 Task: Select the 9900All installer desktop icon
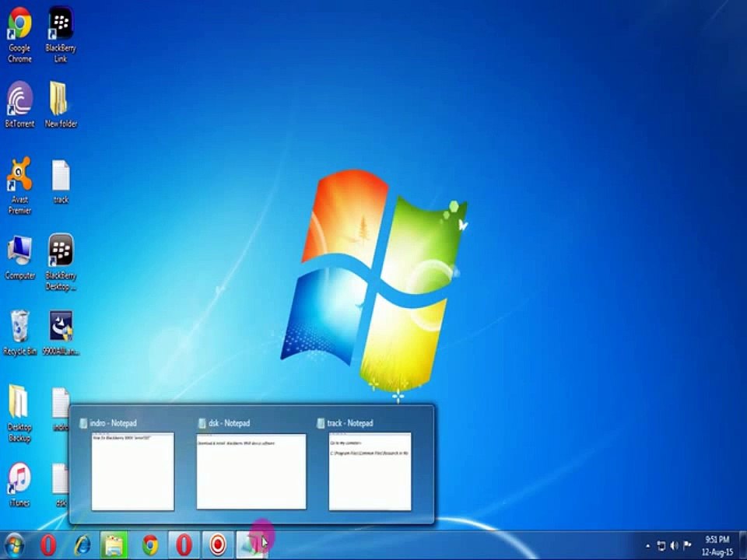[61, 333]
